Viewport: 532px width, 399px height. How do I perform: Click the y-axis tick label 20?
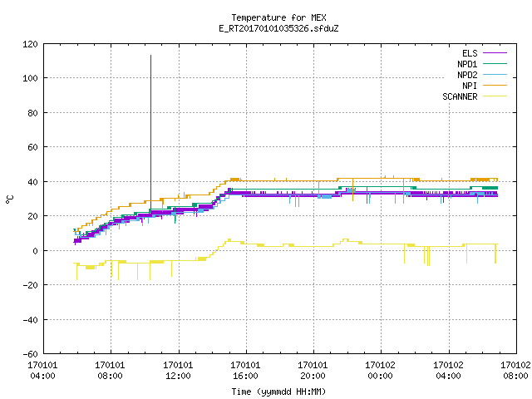[33, 216]
